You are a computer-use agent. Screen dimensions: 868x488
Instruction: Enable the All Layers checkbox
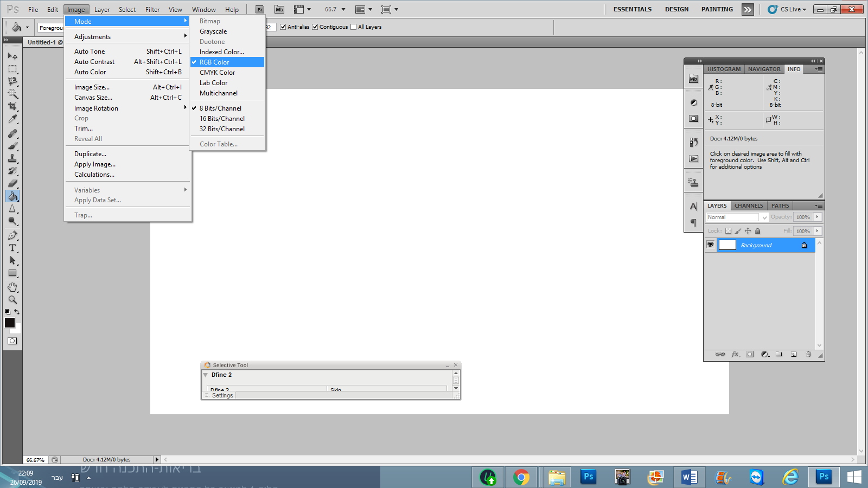(354, 27)
